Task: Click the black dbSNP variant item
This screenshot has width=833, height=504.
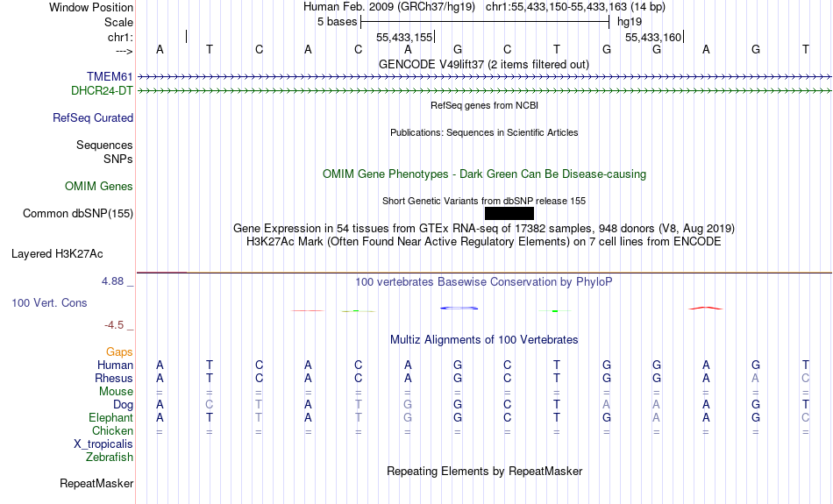Action: [x=509, y=214]
